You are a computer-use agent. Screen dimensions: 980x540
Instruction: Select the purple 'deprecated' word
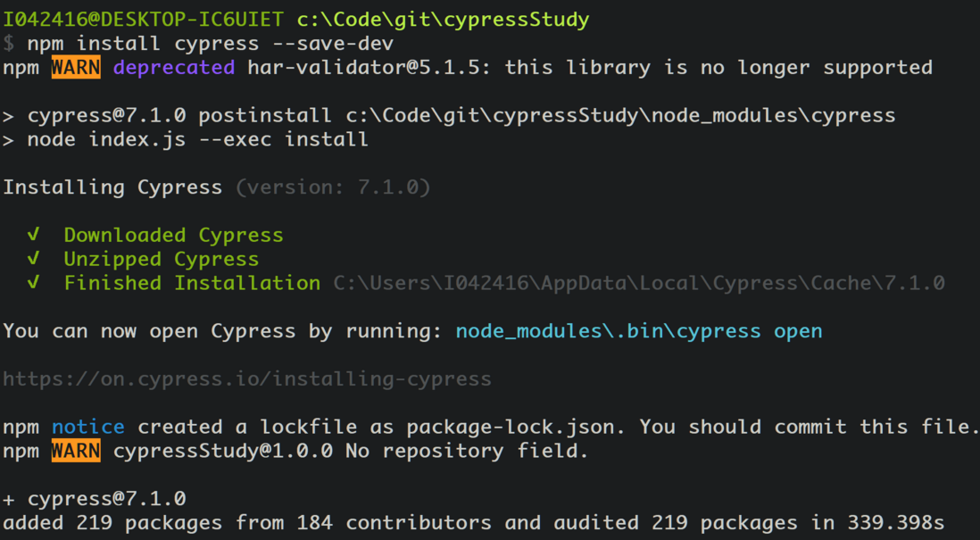(174, 68)
